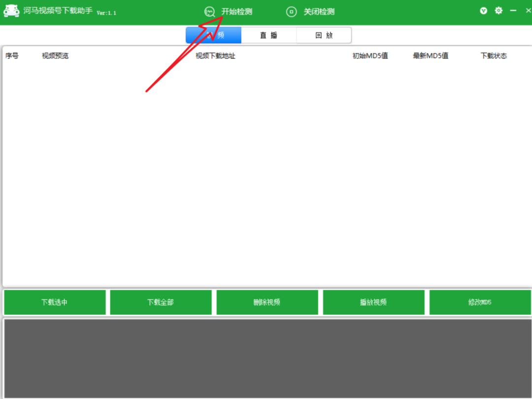Click the 播放视频 button
Viewport: 532px width, 399px height.
pyautogui.click(x=373, y=302)
